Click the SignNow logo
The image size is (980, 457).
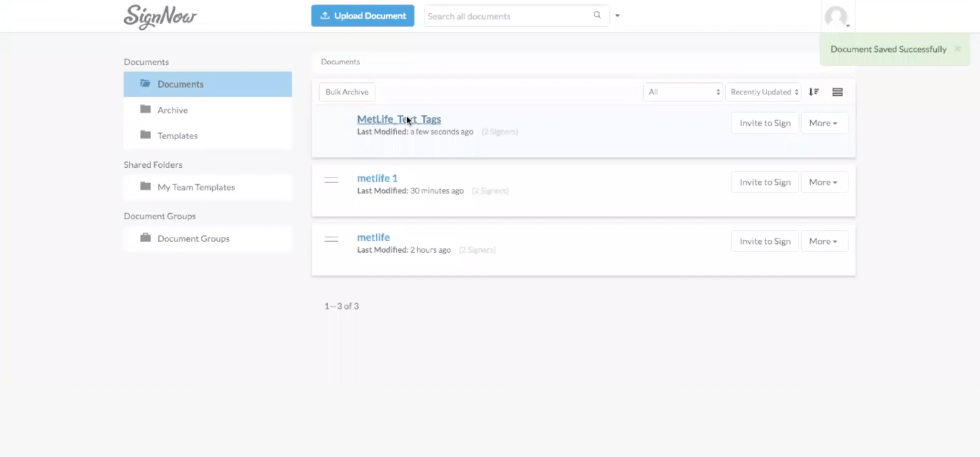point(160,16)
